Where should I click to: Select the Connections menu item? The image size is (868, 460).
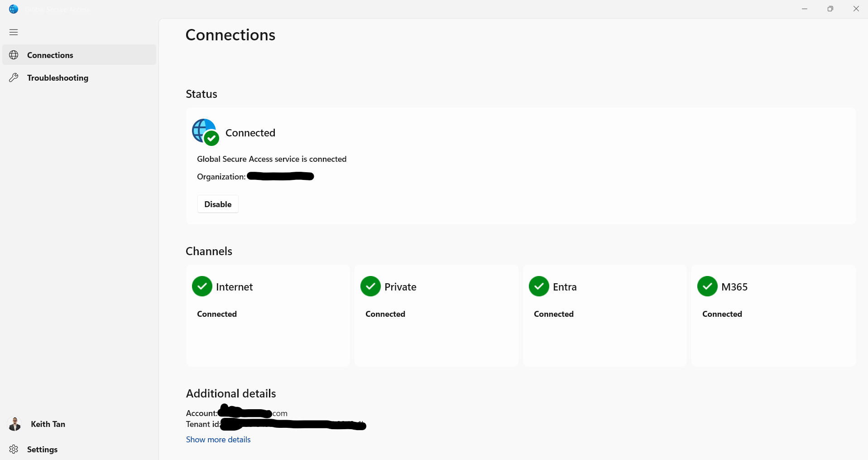pos(50,55)
